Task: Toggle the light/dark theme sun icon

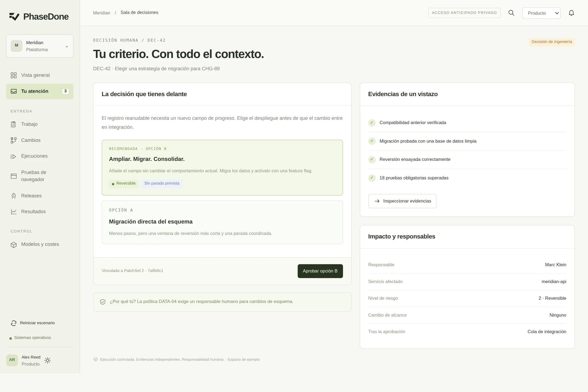Action: pos(48,360)
